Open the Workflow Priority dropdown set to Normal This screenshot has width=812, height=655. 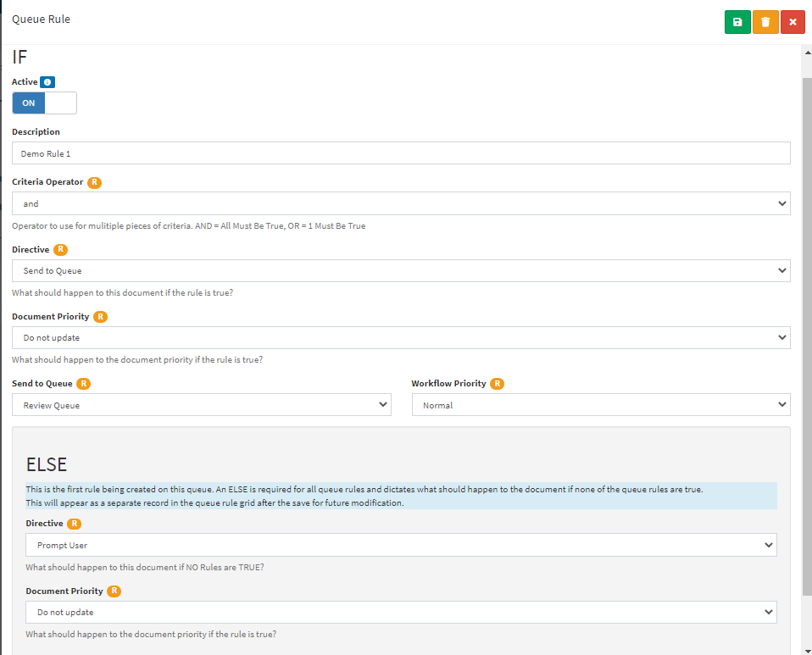click(x=601, y=404)
